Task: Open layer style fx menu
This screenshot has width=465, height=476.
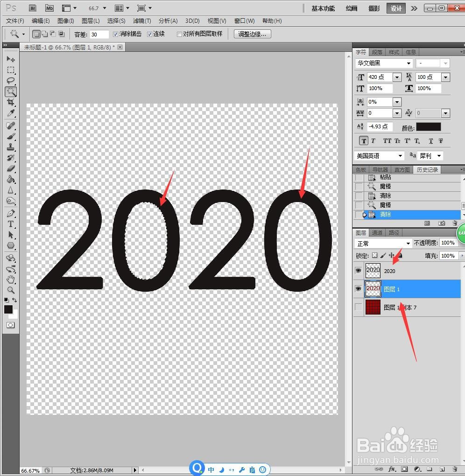Action: pos(392,469)
